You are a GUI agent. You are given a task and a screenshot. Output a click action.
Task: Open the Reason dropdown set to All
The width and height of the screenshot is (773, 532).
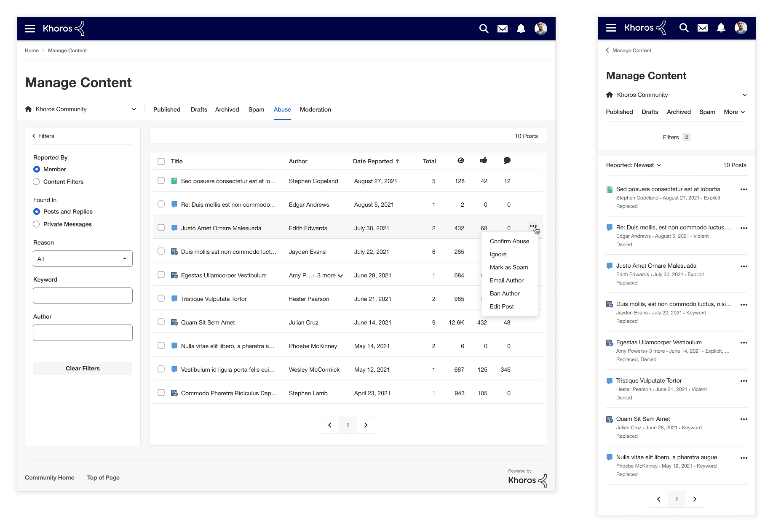click(x=83, y=259)
